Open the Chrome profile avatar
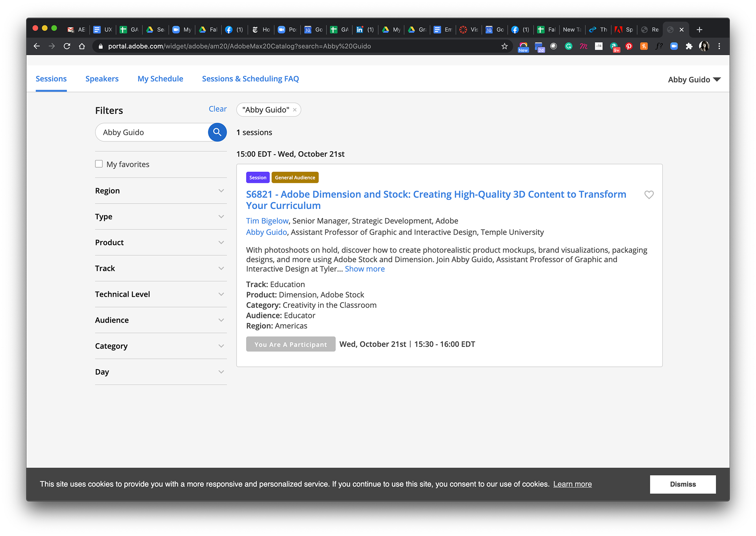The image size is (756, 536). 704,46
